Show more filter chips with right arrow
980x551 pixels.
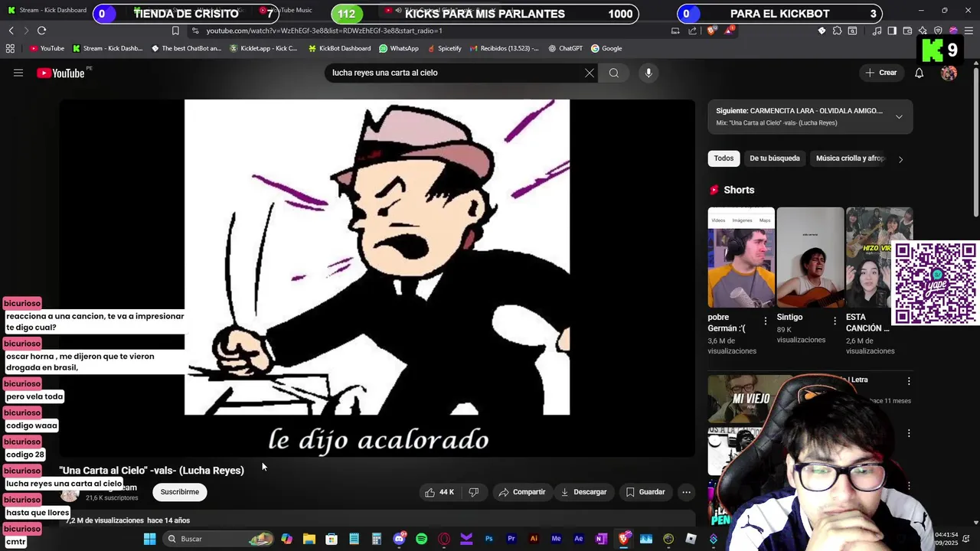point(900,159)
